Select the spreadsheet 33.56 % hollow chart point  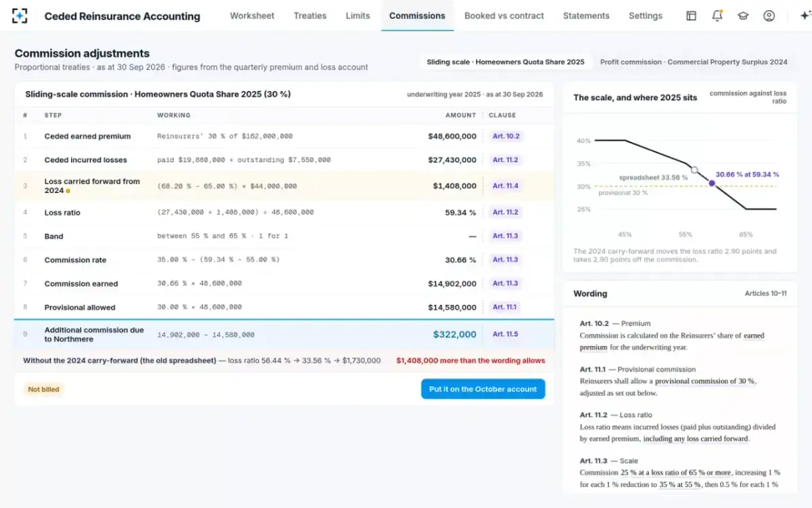click(694, 170)
